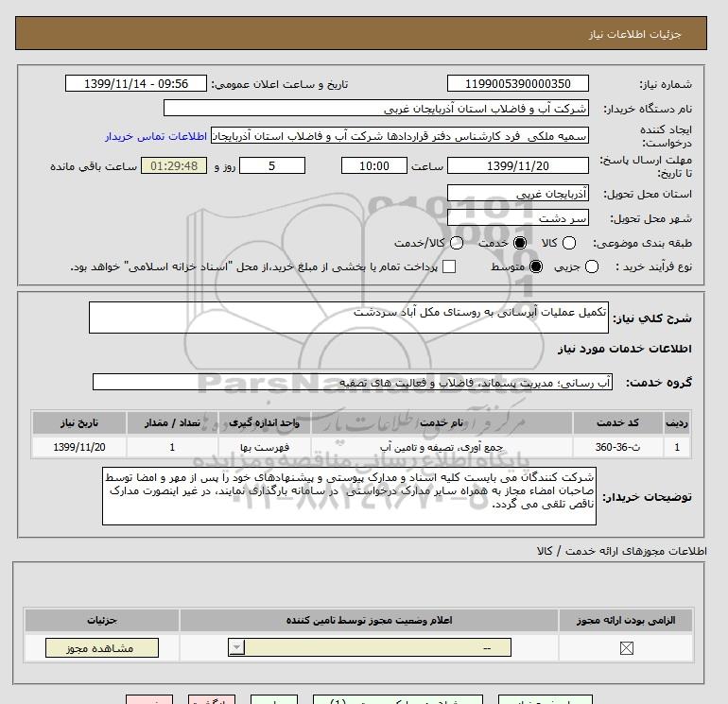The image size is (728, 704).
Task: Click the الزامی بودن ارائه مجوز column header
Action: pyautogui.click(x=626, y=620)
